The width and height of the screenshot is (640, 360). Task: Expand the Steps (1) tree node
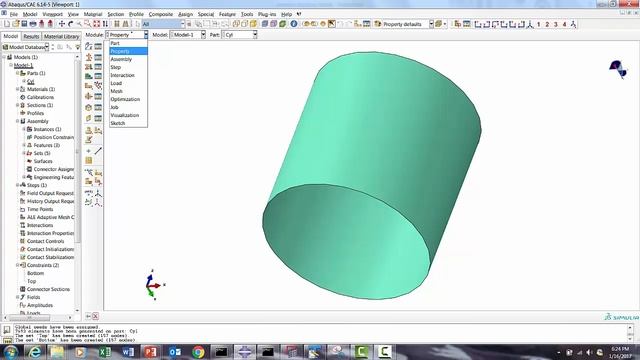click(x=18, y=185)
